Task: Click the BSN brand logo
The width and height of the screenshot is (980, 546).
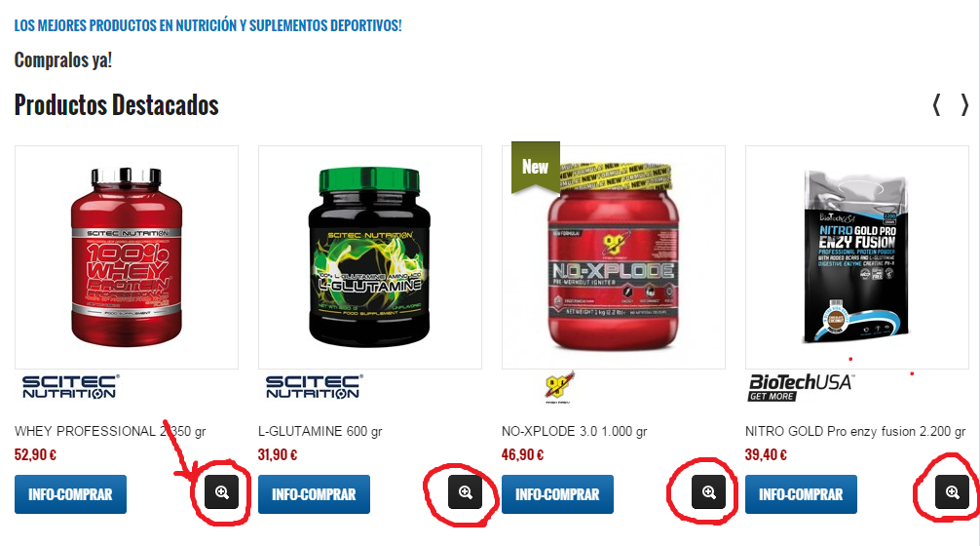Action: [x=559, y=387]
